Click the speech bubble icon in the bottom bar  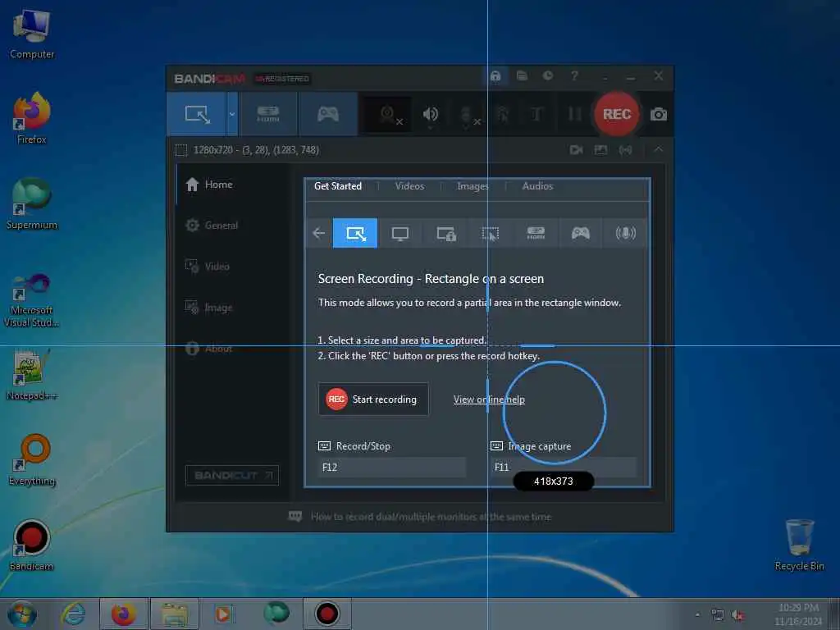point(295,517)
